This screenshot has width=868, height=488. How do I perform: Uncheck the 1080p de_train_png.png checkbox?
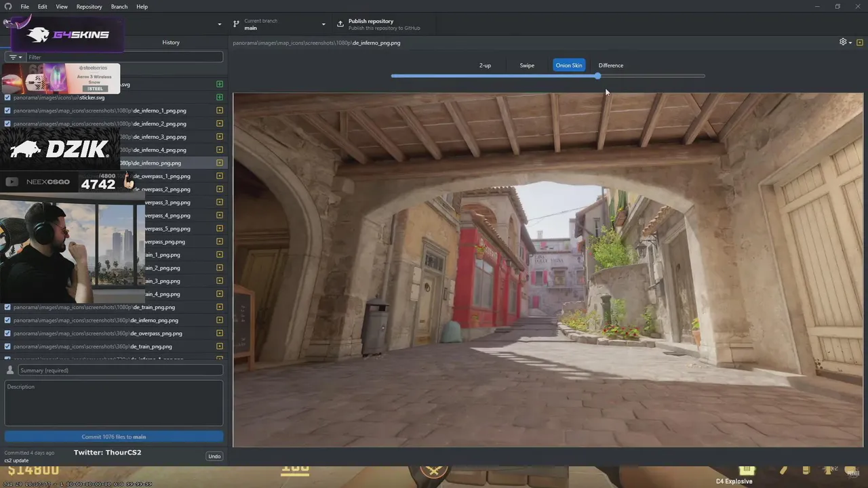pos(7,307)
